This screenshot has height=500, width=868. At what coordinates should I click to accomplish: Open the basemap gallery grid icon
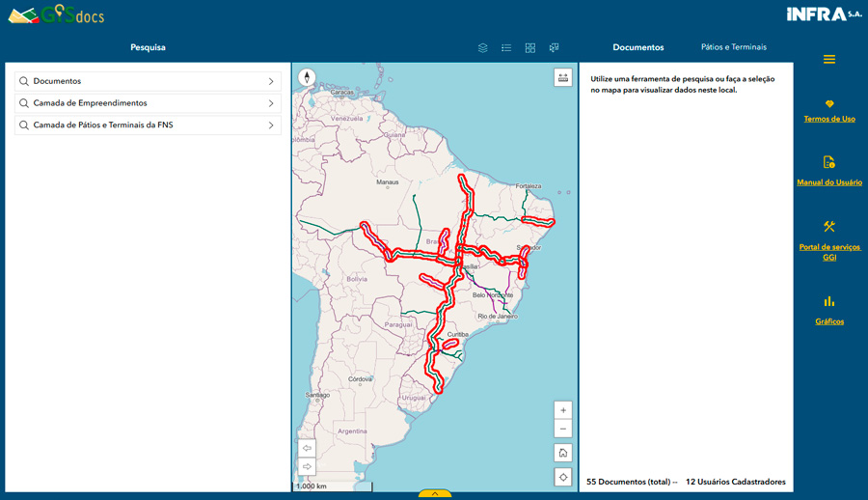(x=530, y=47)
